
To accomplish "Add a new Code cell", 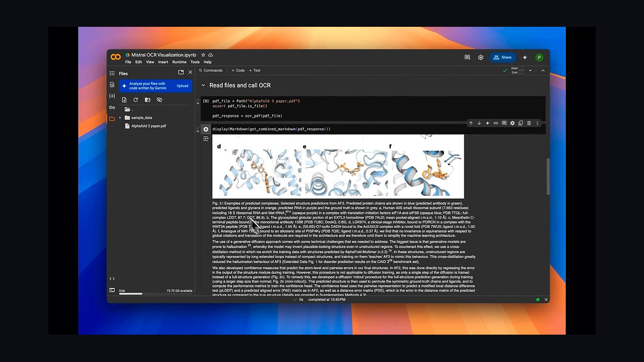I will click(238, 70).
